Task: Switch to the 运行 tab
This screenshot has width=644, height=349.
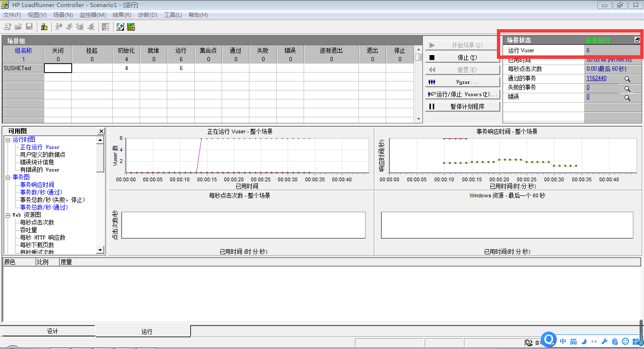Action: coord(143,331)
